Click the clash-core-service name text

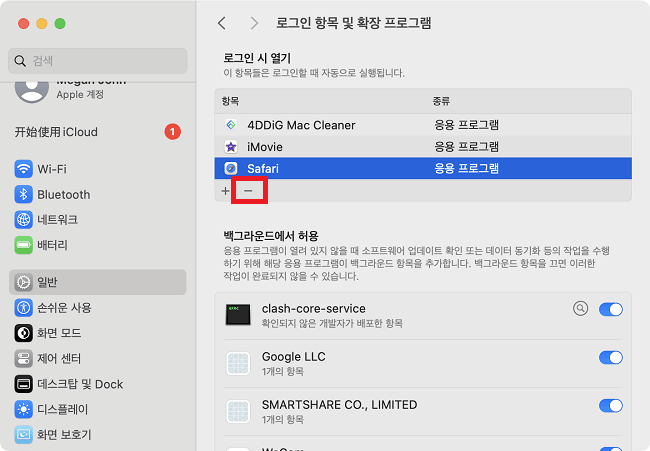click(x=313, y=308)
